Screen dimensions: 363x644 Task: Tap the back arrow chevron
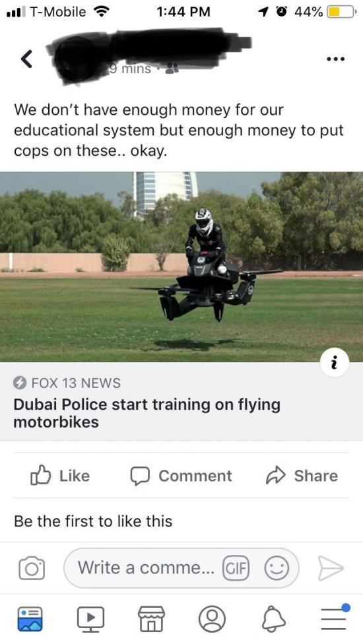pyautogui.click(x=26, y=59)
